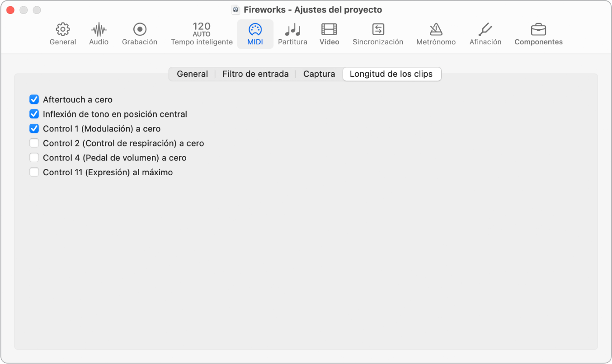
Task: Select the Partitura settings icon
Action: [x=292, y=33]
